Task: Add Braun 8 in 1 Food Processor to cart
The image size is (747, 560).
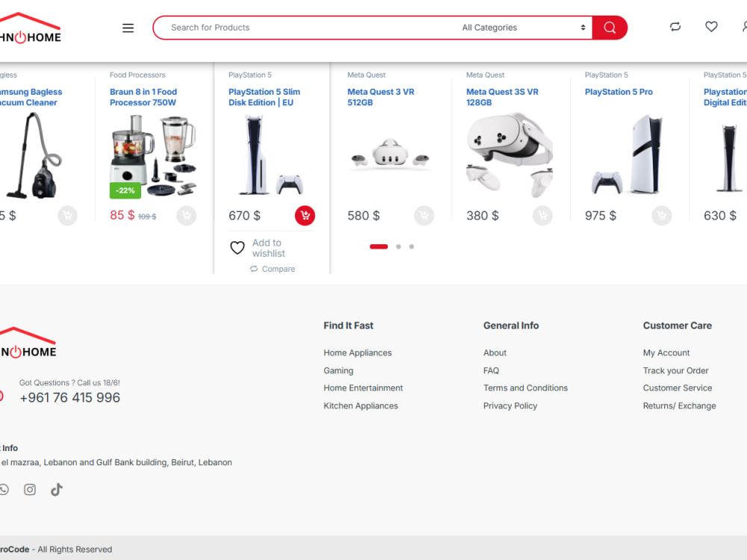Action: point(186,216)
